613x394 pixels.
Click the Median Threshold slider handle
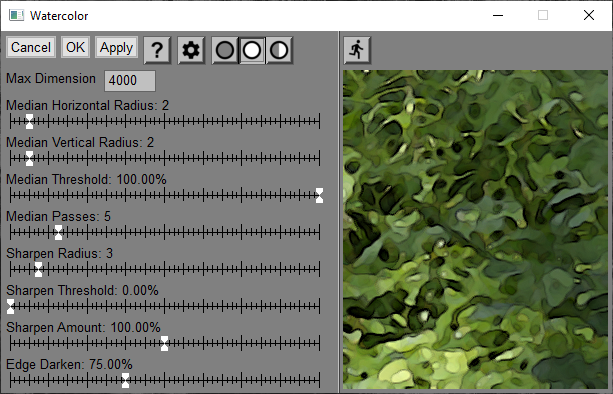(x=319, y=195)
